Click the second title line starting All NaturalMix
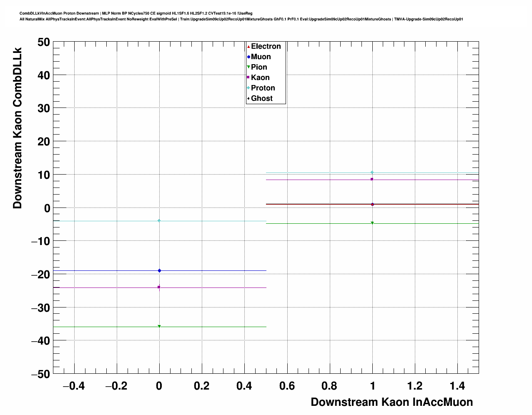This screenshot has width=532, height=415. coord(241,19)
